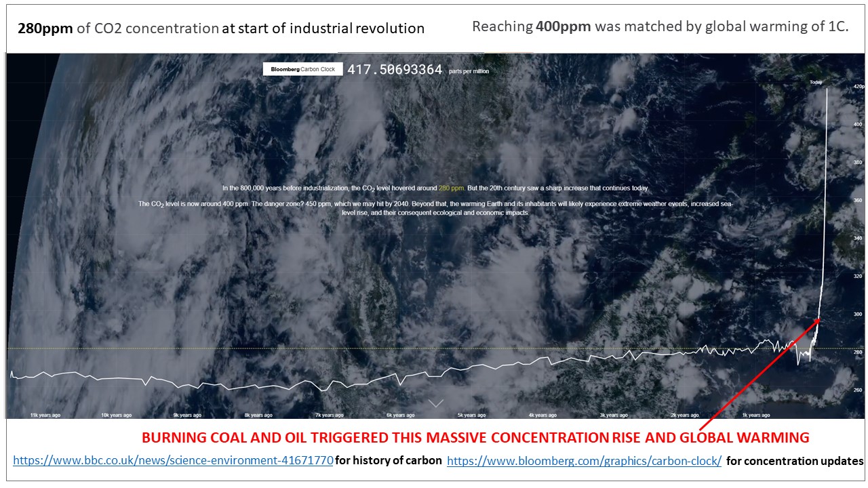The width and height of the screenshot is (868, 488).
Task: Click the '5k years ago' axis label
Action: coord(471,415)
